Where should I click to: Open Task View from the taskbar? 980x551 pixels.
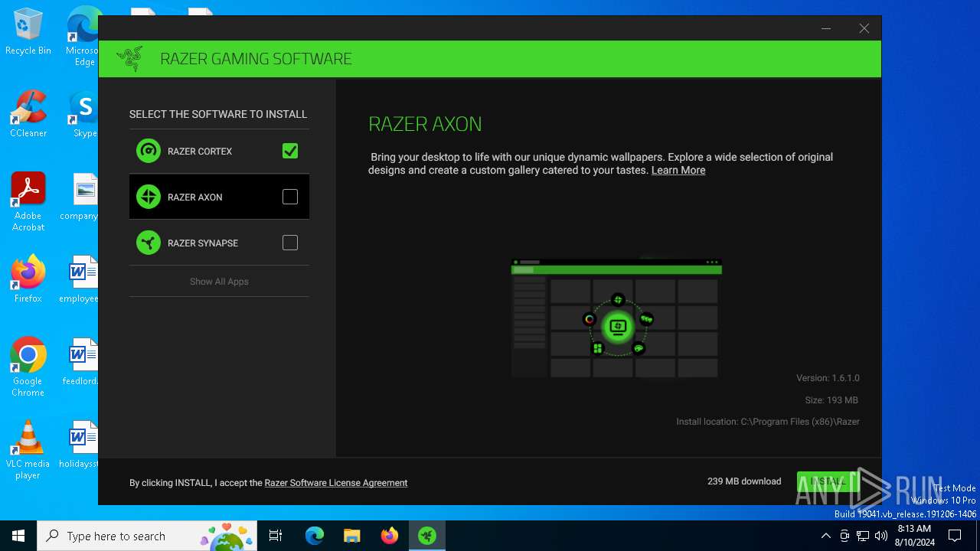click(276, 536)
